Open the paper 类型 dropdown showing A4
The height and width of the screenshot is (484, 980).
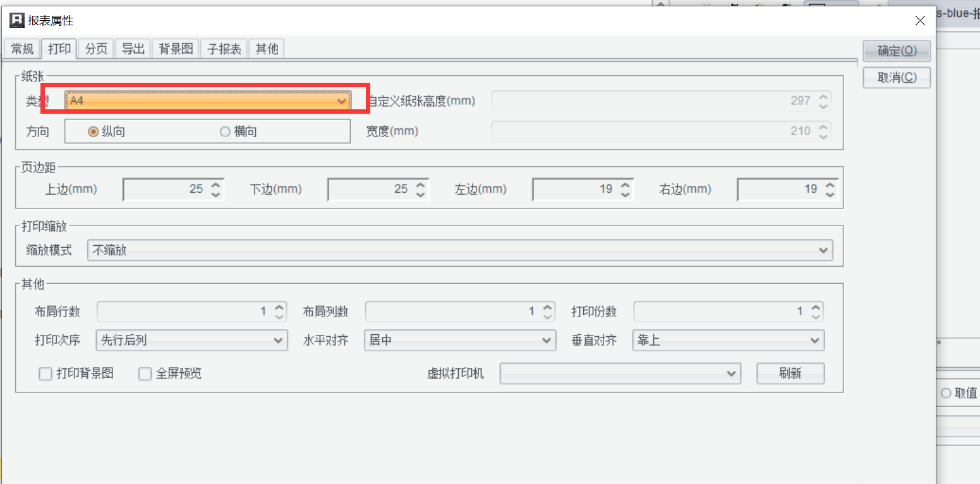click(x=208, y=100)
